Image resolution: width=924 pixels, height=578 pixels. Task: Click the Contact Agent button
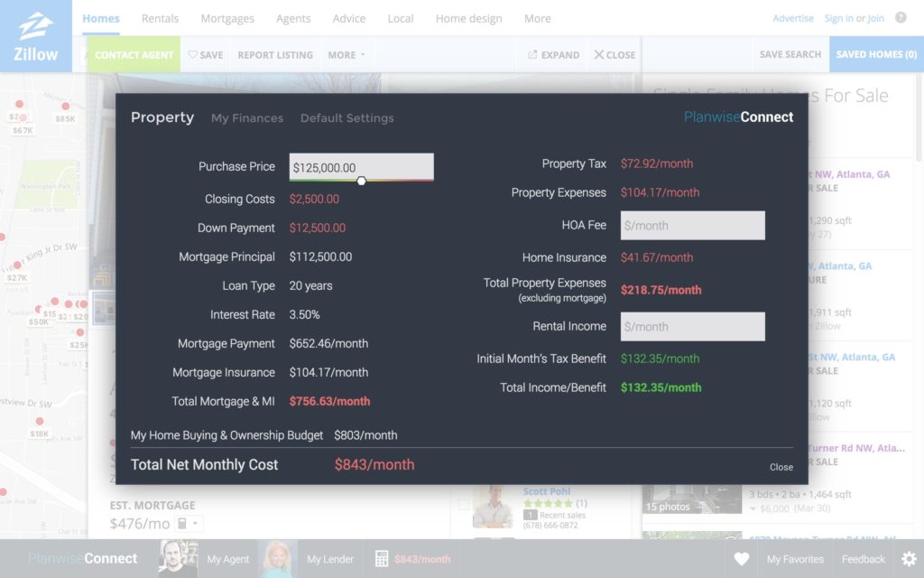tap(134, 54)
